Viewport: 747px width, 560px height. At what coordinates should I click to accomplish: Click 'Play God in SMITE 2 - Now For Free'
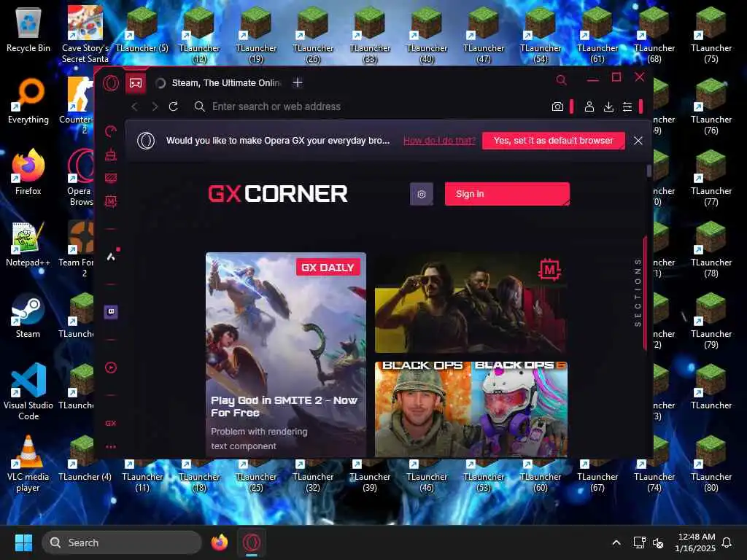[284, 406]
